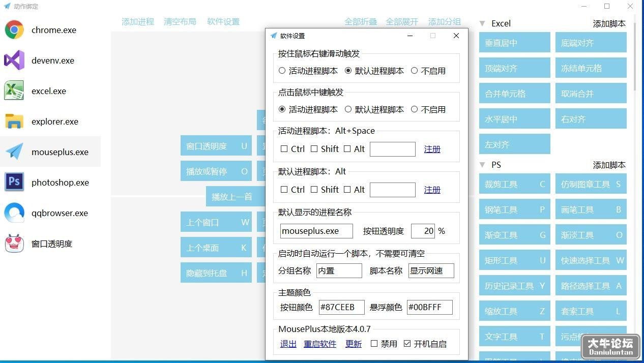Click 添加分组 in the top bar
644x363 pixels.
pyautogui.click(x=445, y=22)
